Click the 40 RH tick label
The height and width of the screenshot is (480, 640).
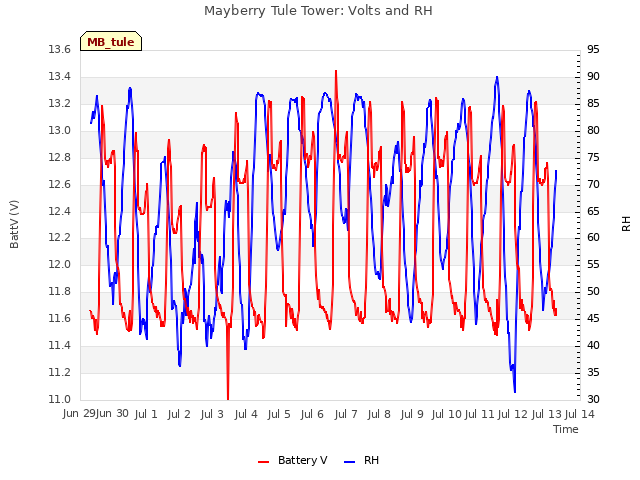pyautogui.click(x=593, y=345)
